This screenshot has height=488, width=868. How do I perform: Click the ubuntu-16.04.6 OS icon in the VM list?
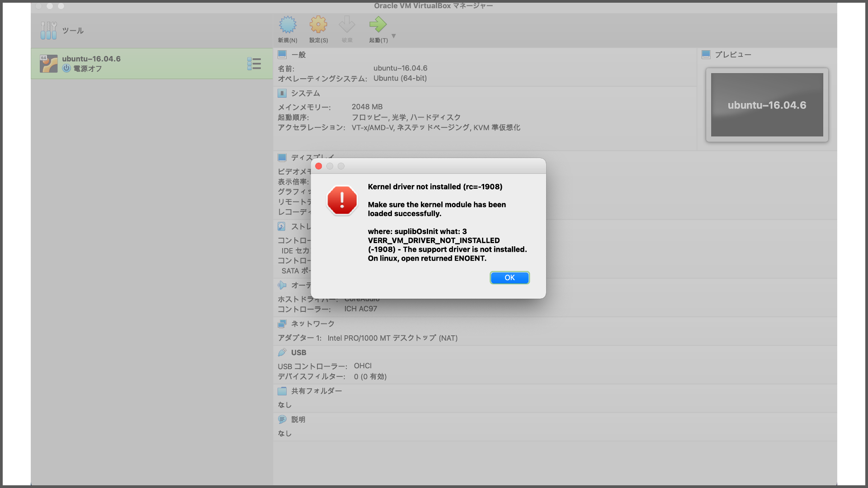coord(48,64)
